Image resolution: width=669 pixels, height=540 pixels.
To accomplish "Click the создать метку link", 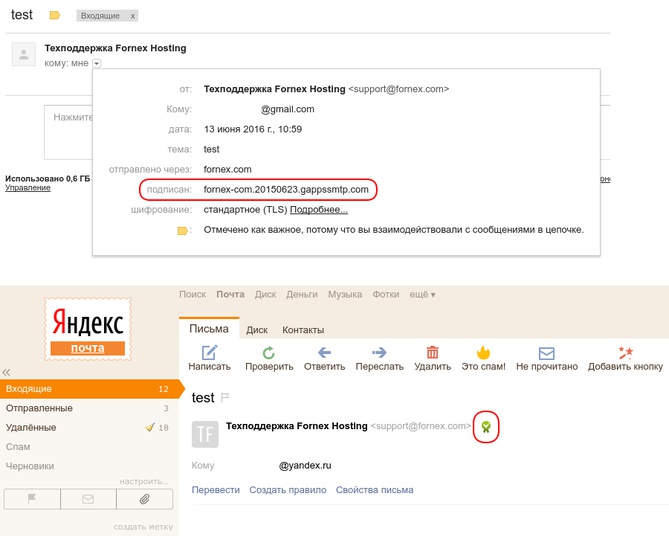I will pyautogui.click(x=143, y=527).
